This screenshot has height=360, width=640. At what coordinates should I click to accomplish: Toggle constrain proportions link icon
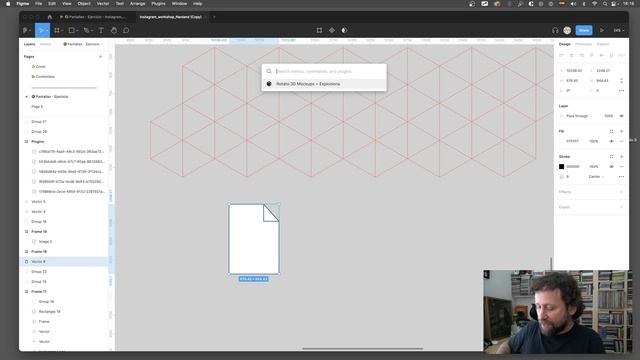(x=621, y=81)
